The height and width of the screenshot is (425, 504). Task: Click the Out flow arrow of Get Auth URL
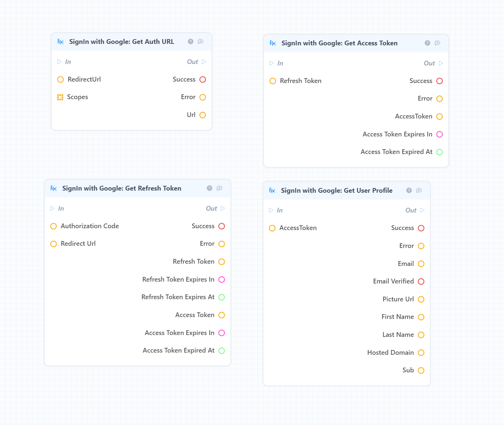[x=204, y=62]
